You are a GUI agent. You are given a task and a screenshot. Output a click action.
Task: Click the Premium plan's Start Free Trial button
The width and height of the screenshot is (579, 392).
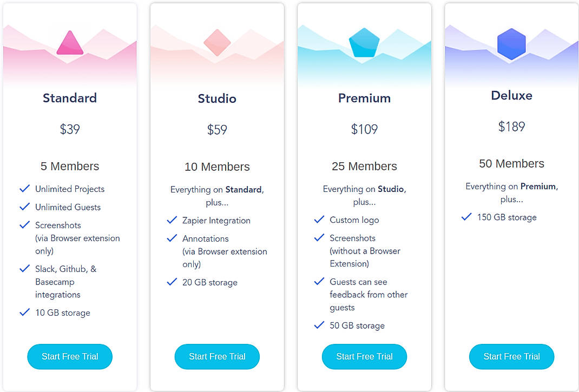pos(364,357)
